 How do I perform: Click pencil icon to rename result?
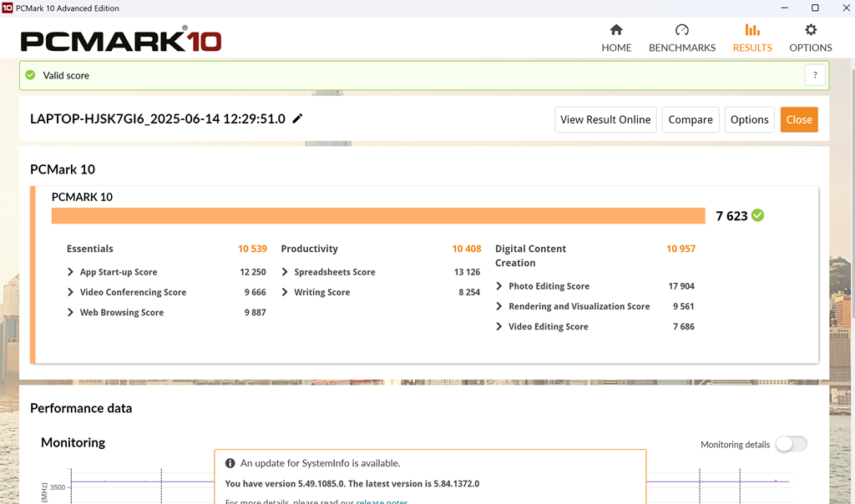click(x=297, y=119)
